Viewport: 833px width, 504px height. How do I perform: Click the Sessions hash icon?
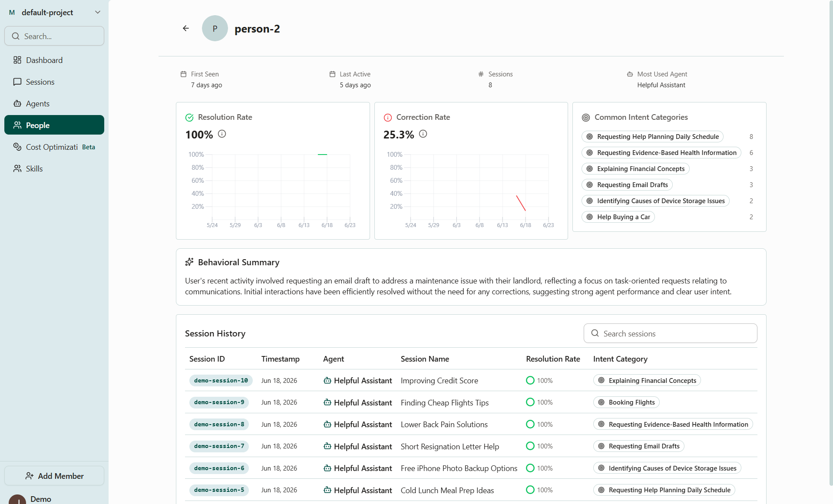[x=481, y=74]
